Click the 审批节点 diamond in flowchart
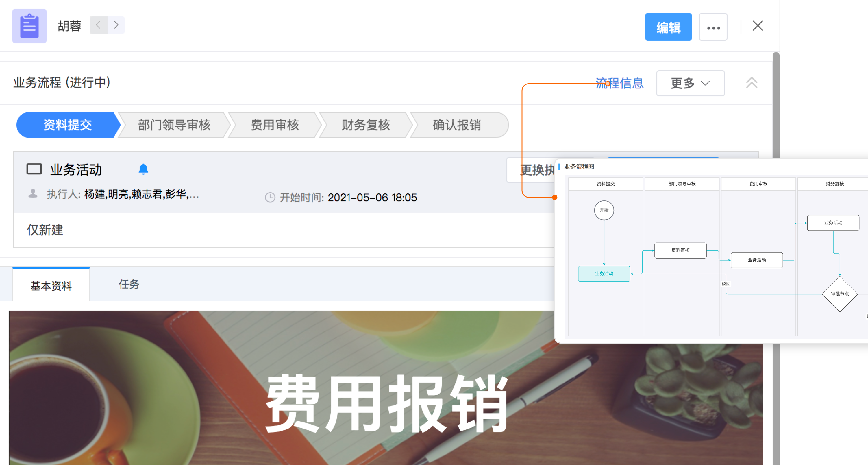The width and height of the screenshot is (868, 465). click(x=839, y=294)
